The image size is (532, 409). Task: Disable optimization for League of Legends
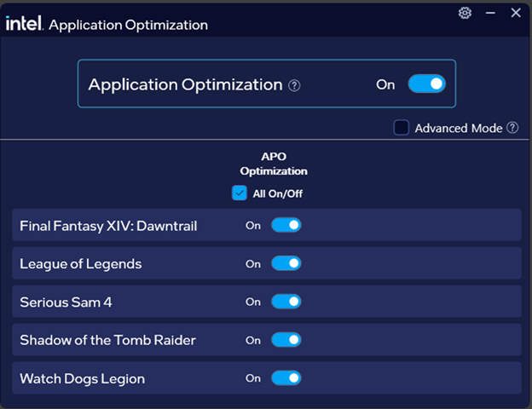286,263
